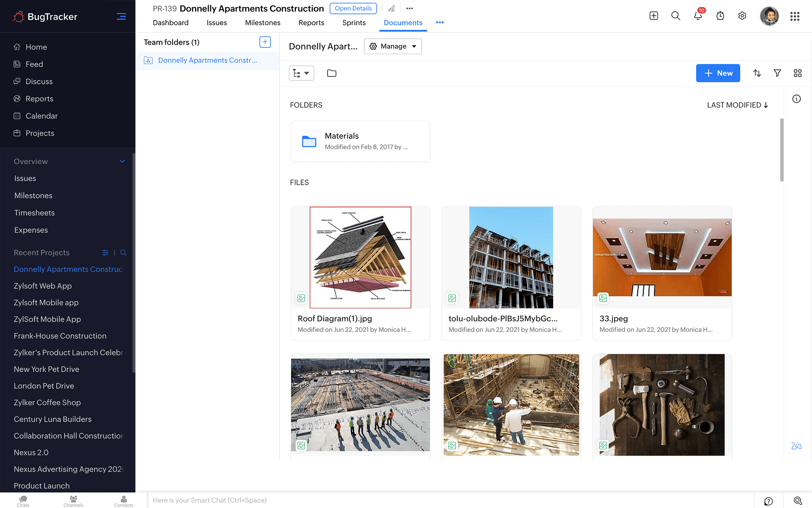Open the tools on wood image thumbnail
Image resolution: width=812 pixels, height=508 pixels.
[662, 405]
